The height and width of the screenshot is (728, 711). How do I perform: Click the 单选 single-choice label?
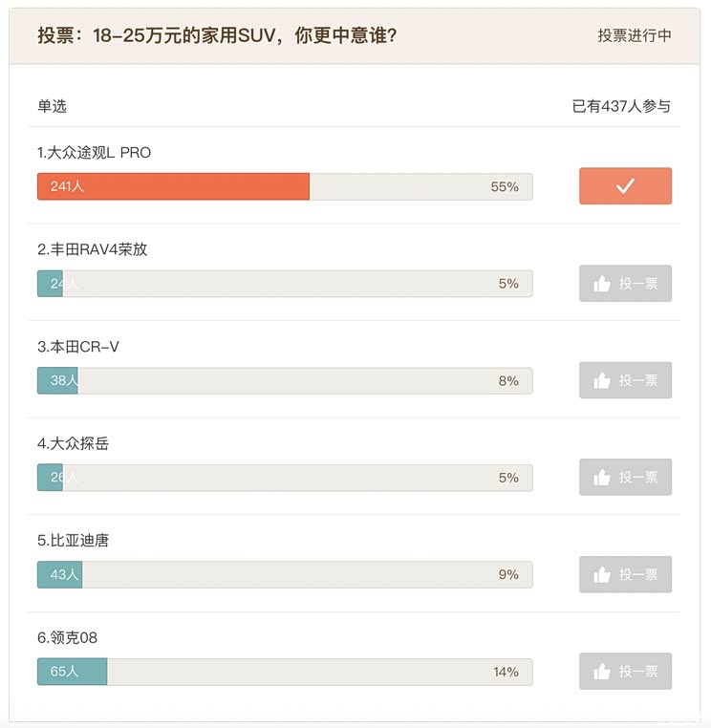pyautogui.click(x=53, y=106)
